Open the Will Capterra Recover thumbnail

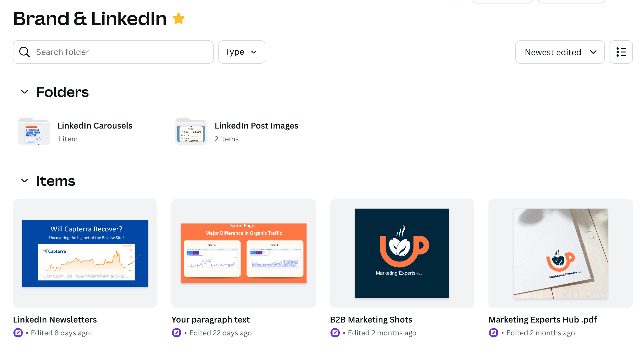[x=85, y=253]
